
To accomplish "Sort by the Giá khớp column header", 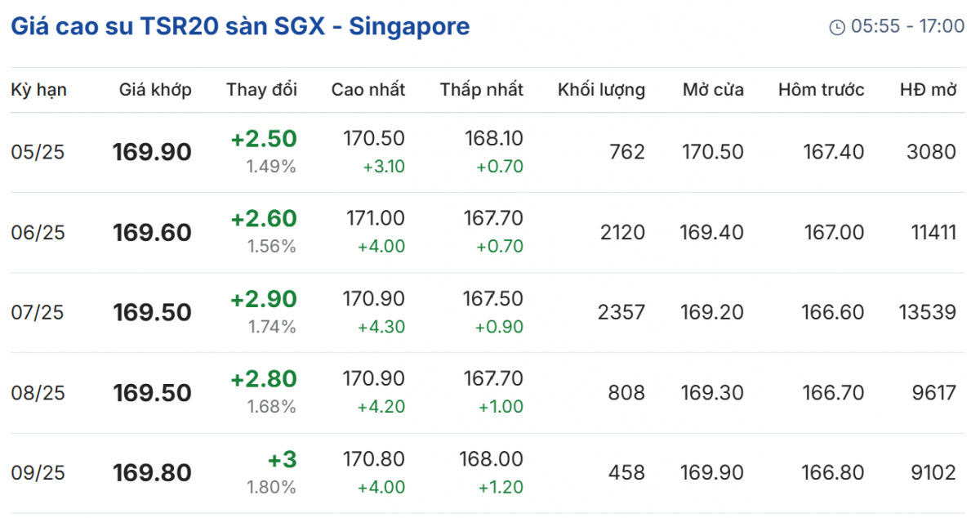I will pyautogui.click(x=155, y=90).
